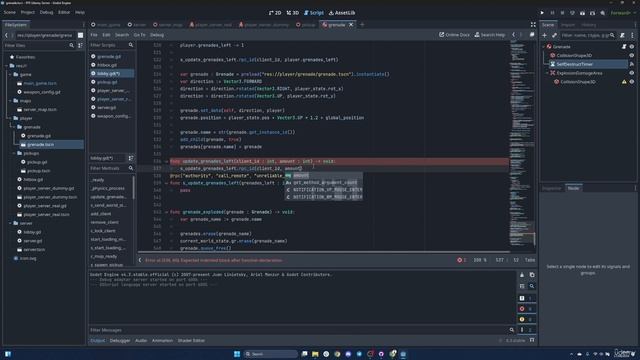The width and height of the screenshot is (640, 360).
Task: Toggle FileSystem split view mode
Action: pos(80,36)
